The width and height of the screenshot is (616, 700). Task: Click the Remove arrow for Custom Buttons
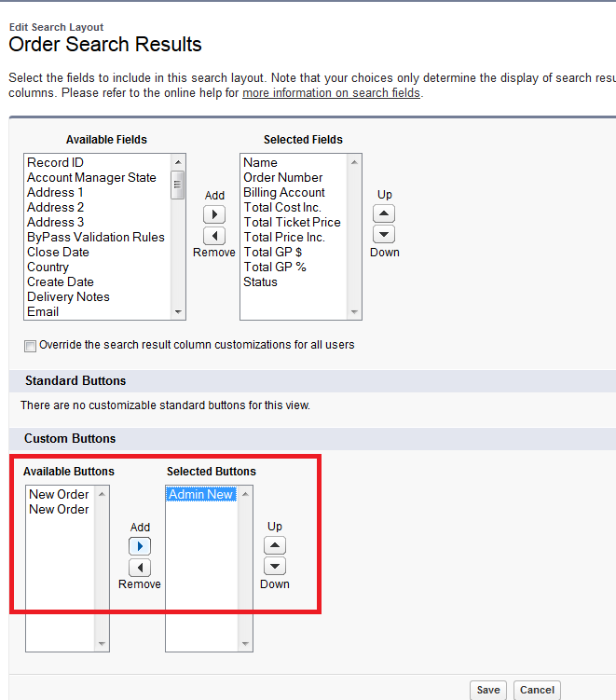[140, 568]
